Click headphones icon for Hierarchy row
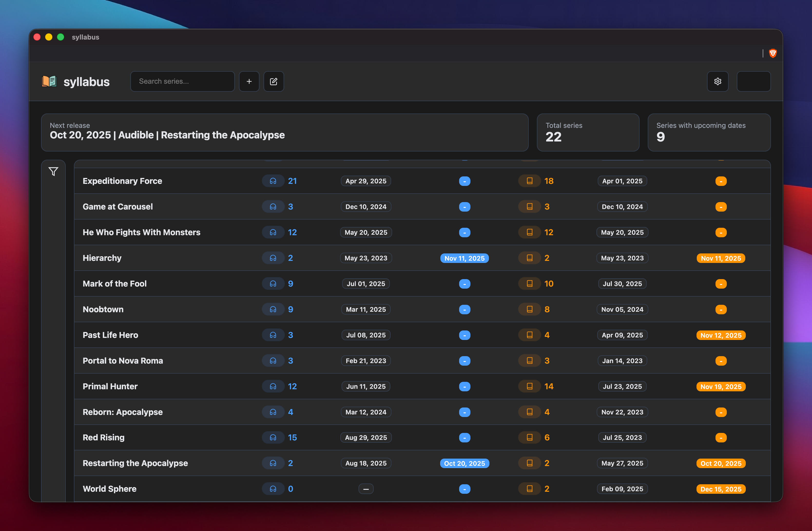 click(273, 258)
